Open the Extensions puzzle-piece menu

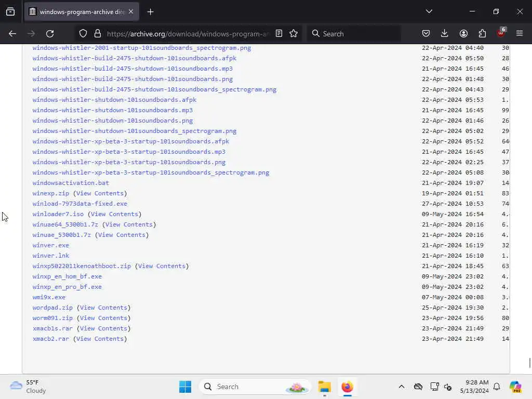click(x=482, y=34)
